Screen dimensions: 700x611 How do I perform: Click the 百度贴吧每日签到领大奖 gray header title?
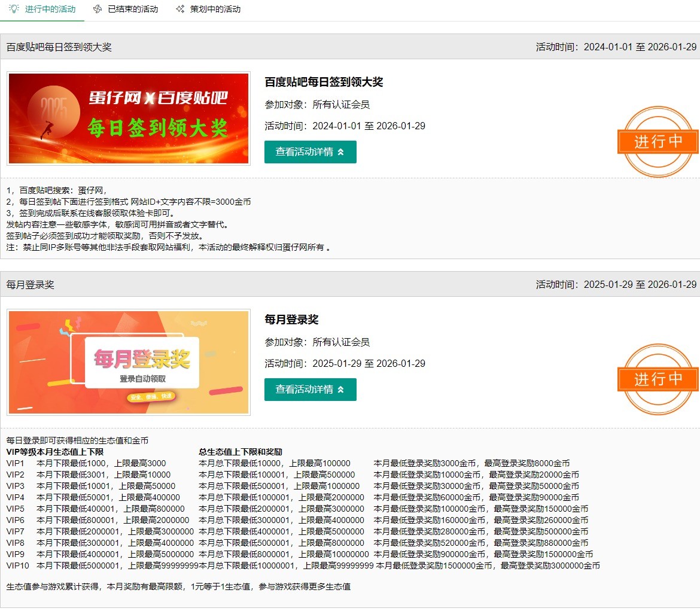point(59,47)
